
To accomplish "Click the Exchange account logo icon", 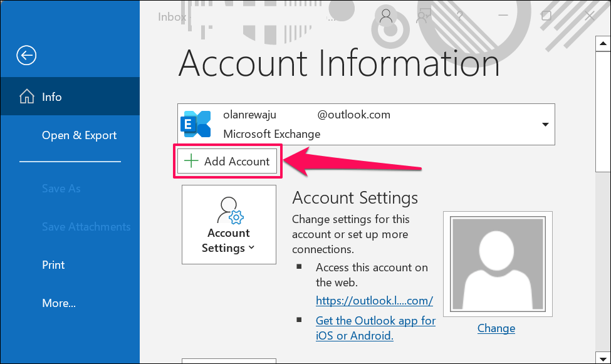I will pos(196,124).
